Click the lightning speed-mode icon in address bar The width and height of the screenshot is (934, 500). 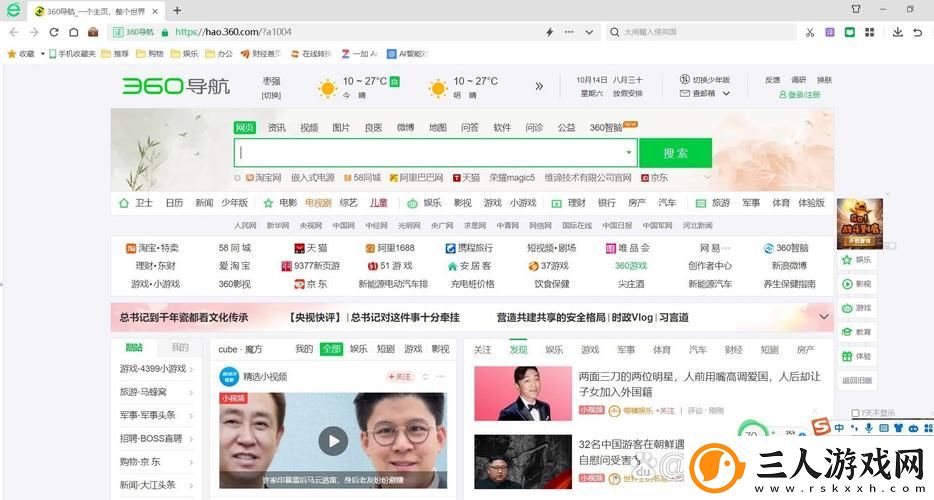tap(550, 32)
